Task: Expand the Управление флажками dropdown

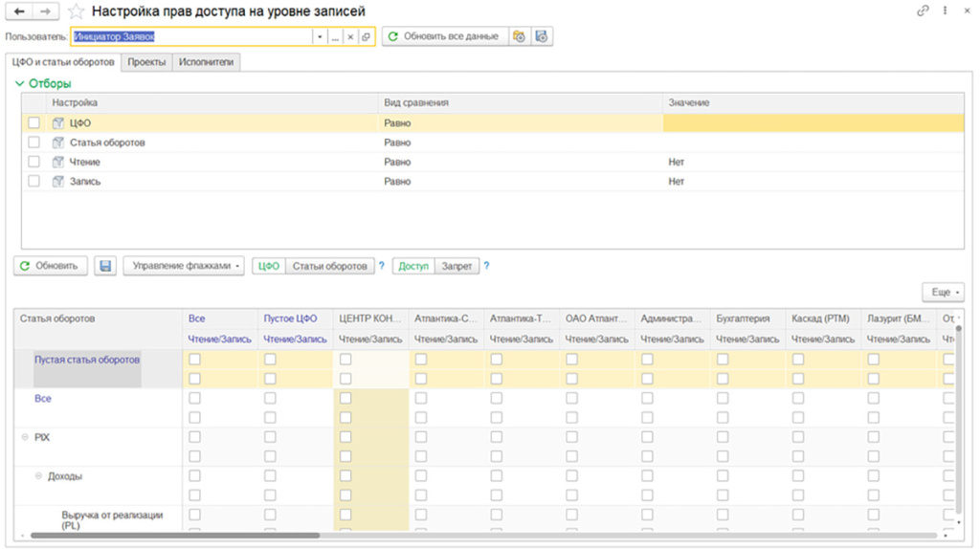Action: (x=184, y=266)
